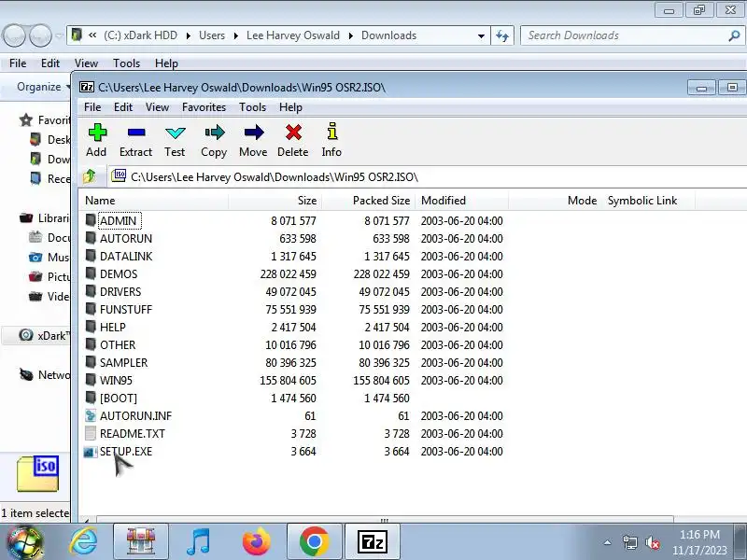Click the Explorer Forward navigation button
The height and width of the screenshot is (560, 747).
click(x=41, y=35)
